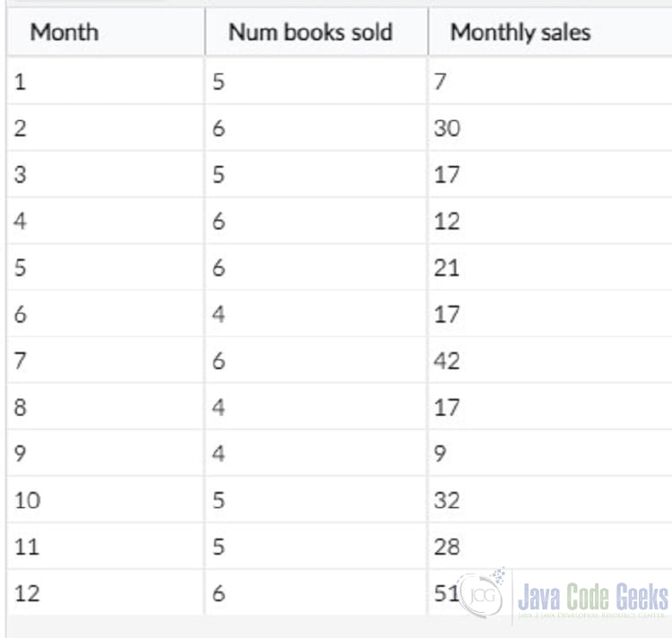The height and width of the screenshot is (638, 672).
Task: Click Month 2 cell
Action: point(106,127)
